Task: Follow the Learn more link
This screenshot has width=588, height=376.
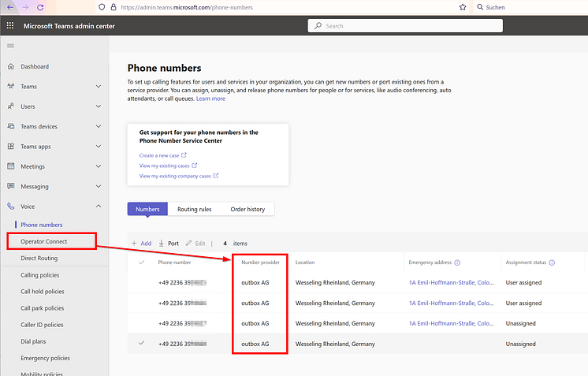Action: pyautogui.click(x=210, y=99)
